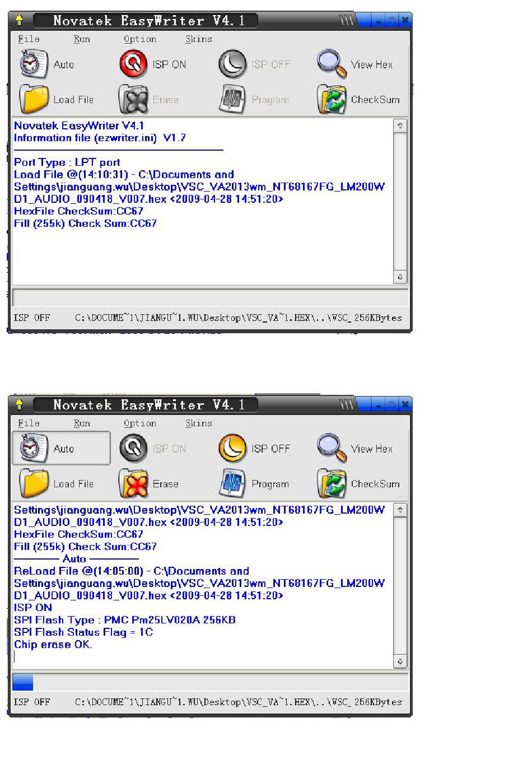Open the Skins menu in lower window

click(x=199, y=423)
